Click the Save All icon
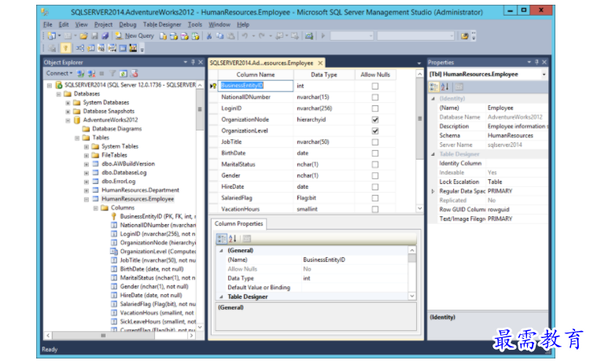The image size is (590, 364). (105, 35)
